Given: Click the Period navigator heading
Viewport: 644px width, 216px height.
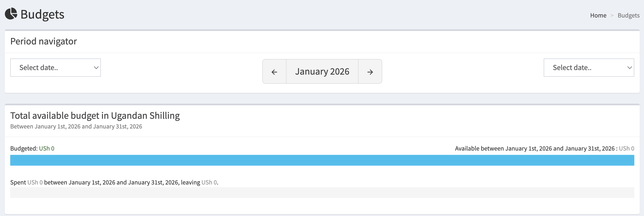Looking at the screenshot, I should click(x=44, y=41).
